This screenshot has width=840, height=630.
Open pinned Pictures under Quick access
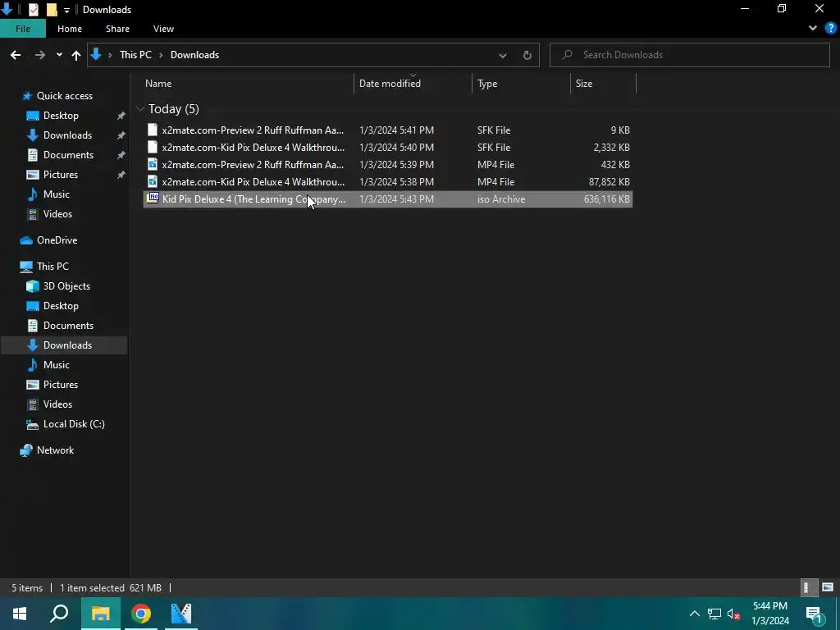point(60,175)
